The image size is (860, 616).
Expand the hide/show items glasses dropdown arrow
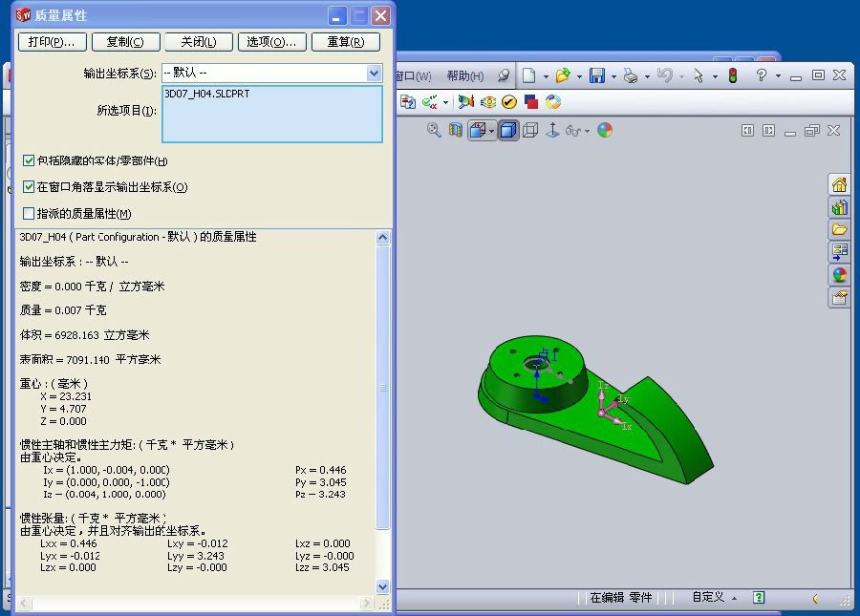click(588, 131)
